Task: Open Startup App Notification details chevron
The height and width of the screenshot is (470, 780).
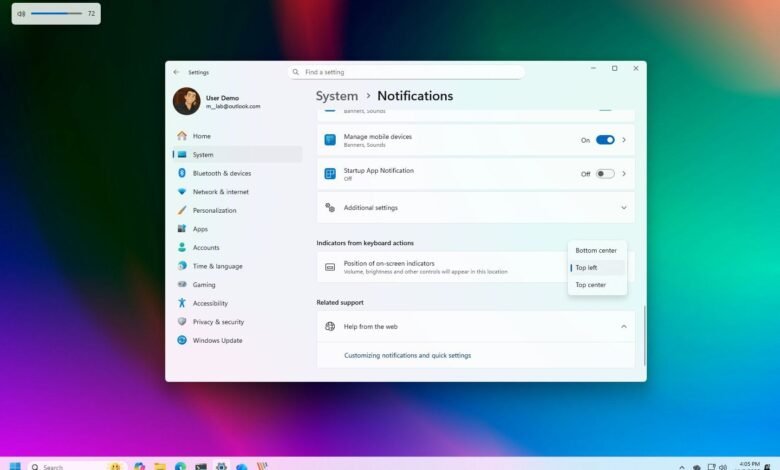Action: point(624,174)
